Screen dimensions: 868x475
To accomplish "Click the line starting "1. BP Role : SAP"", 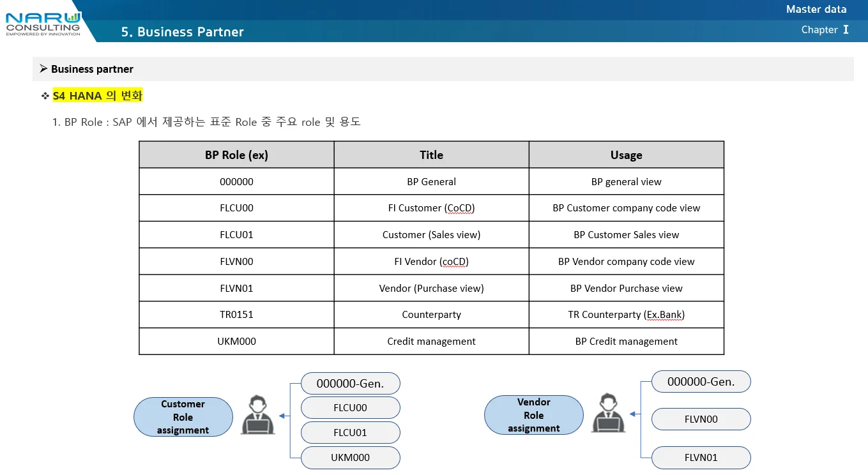I will tap(206, 121).
